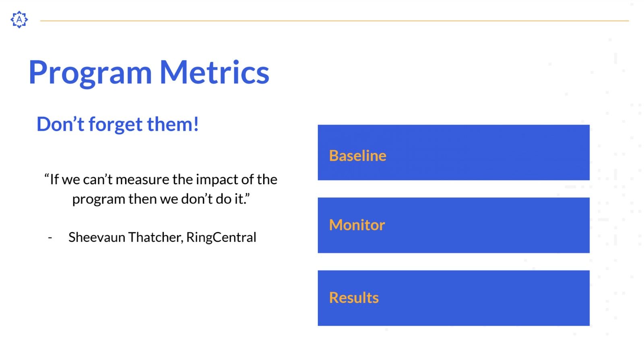Click "program then we don't do it" line

pyautogui.click(x=161, y=199)
